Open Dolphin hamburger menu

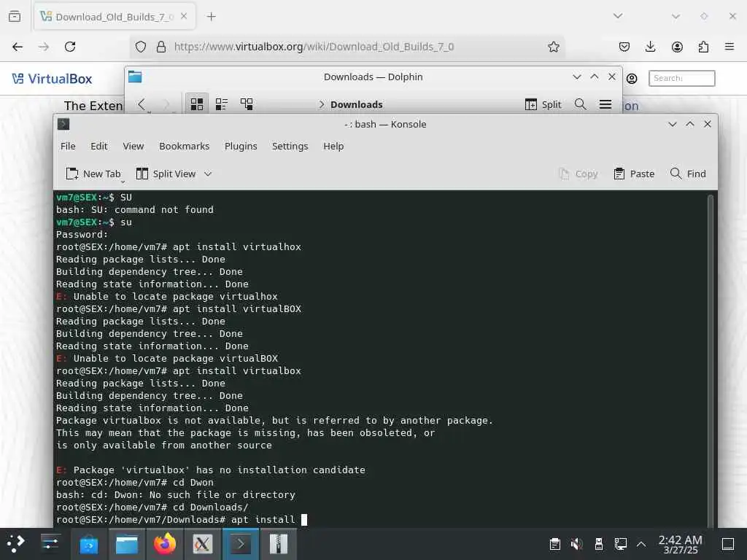coord(605,104)
